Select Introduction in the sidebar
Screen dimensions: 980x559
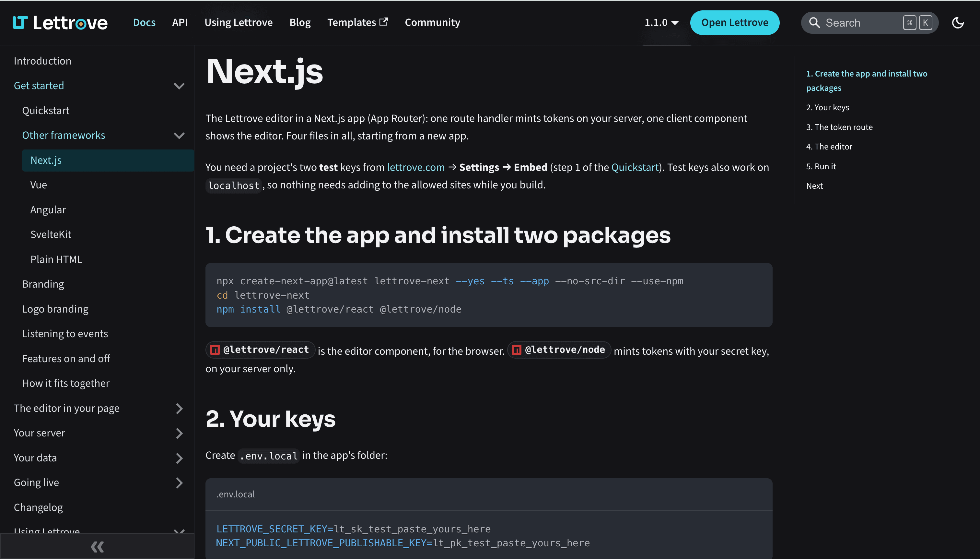coord(42,61)
